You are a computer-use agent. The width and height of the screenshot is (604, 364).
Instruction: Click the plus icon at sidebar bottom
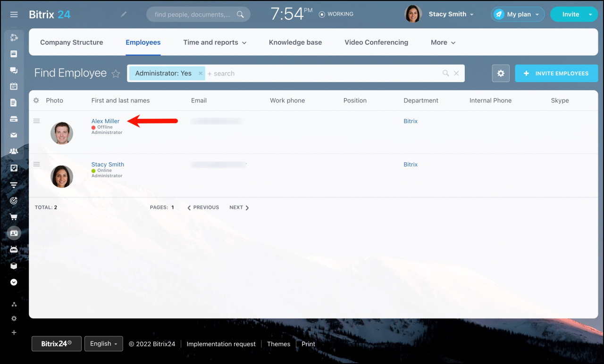(14, 332)
